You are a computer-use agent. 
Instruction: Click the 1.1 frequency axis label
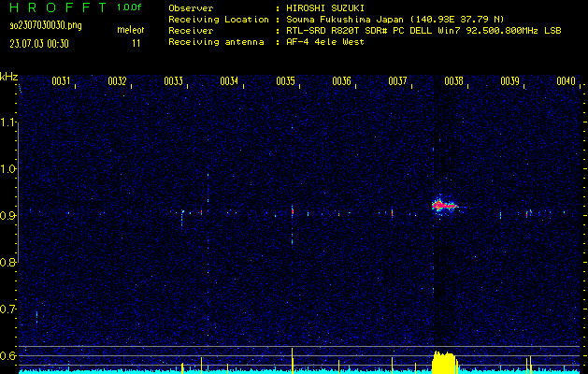tap(9, 122)
